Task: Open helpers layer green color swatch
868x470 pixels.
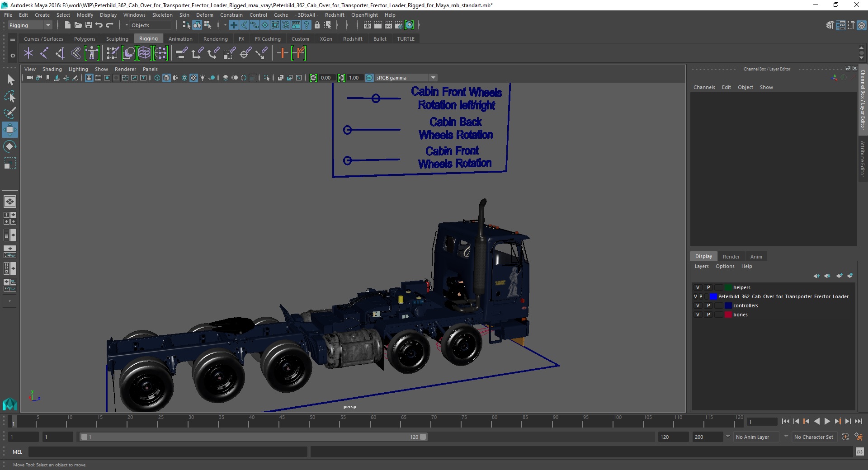Action: [x=728, y=287]
